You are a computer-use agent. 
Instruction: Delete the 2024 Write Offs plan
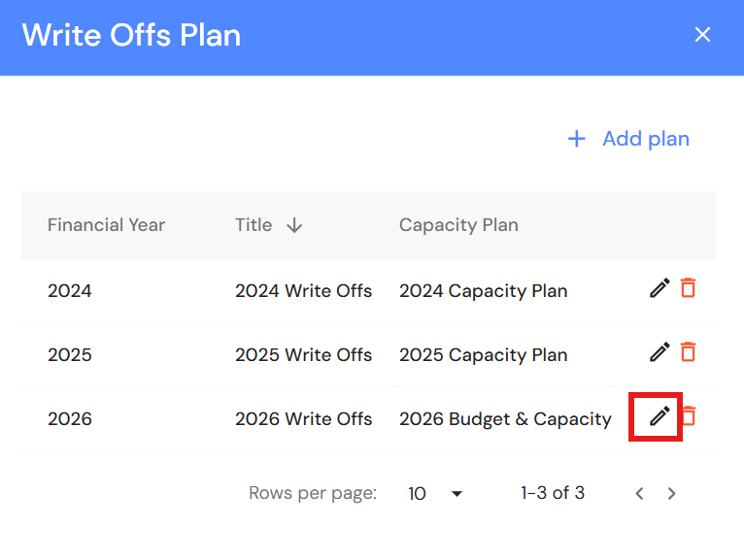click(x=688, y=288)
